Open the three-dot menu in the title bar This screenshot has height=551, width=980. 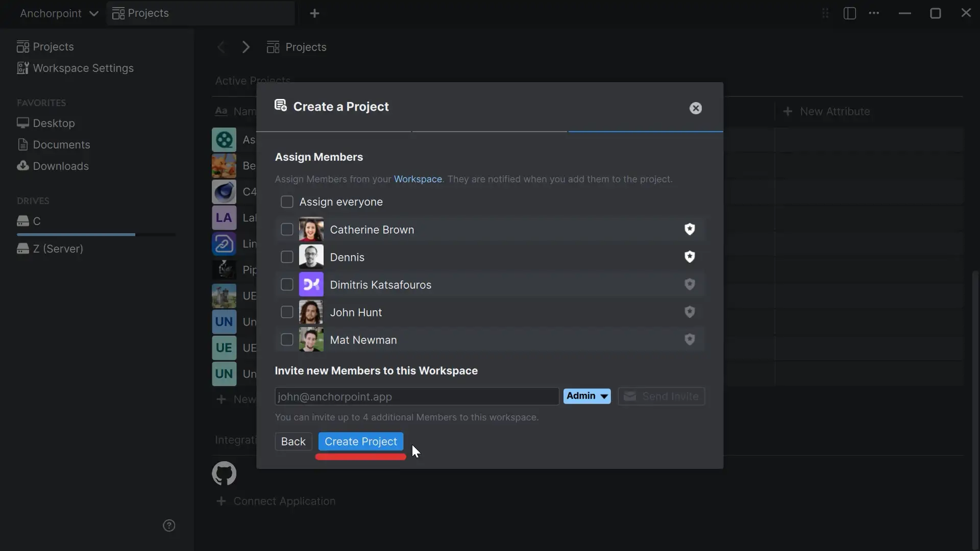pos(874,13)
